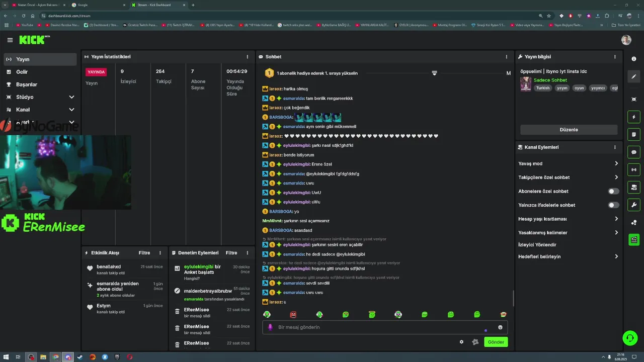Click the pencil edit icon in right rail
This screenshot has height=362, width=644.
634,76
